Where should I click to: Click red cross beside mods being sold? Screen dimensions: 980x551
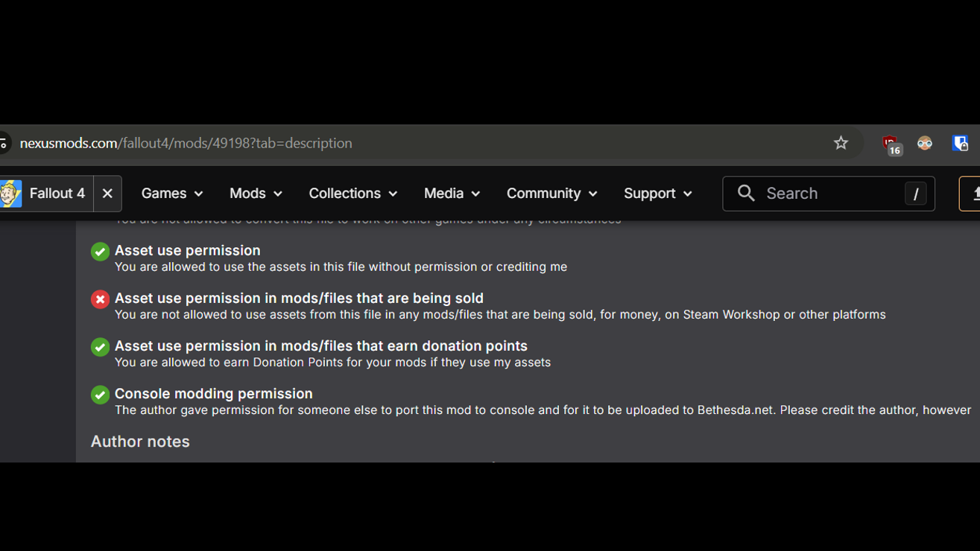(x=100, y=299)
